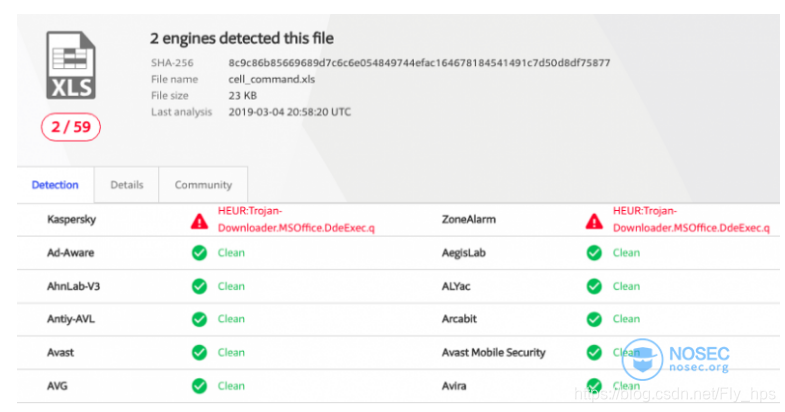Click the cell_command.xls file name
785x412 pixels.
[272, 79]
